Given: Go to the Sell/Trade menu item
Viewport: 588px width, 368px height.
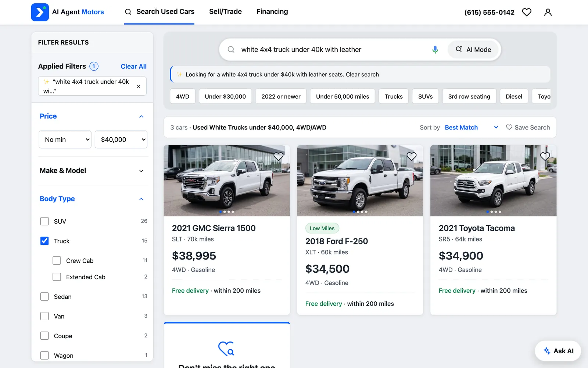Looking at the screenshot, I should (x=225, y=12).
